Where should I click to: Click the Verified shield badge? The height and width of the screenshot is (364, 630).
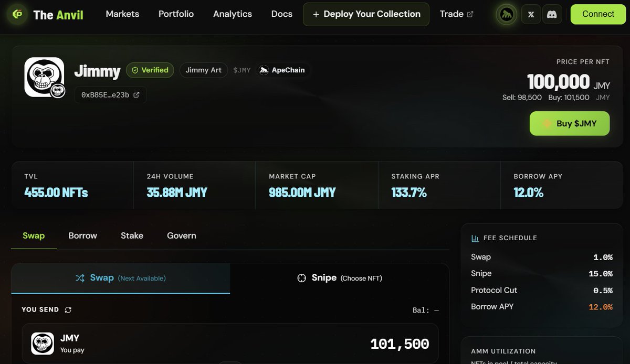150,70
